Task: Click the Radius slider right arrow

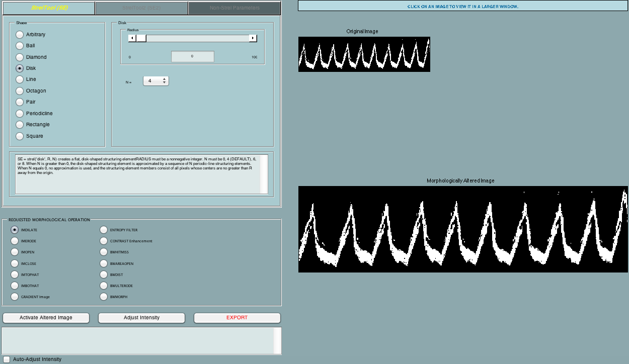Action: point(253,38)
